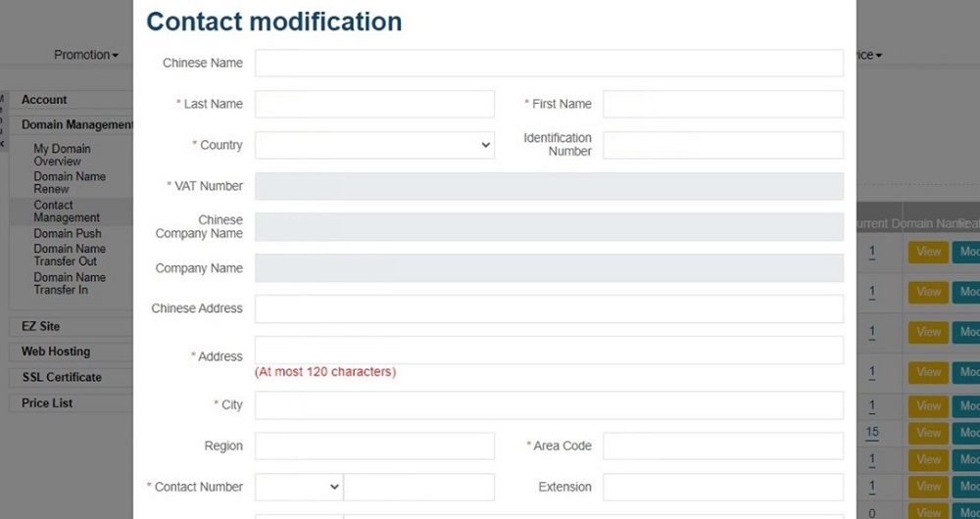Click the Chinese Address input field
This screenshot has width=980, height=519.
[549, 308]
